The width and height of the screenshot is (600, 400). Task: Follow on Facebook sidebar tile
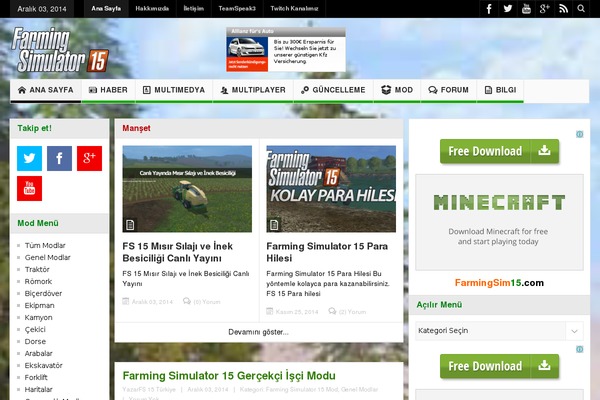[x=59, y=158]
